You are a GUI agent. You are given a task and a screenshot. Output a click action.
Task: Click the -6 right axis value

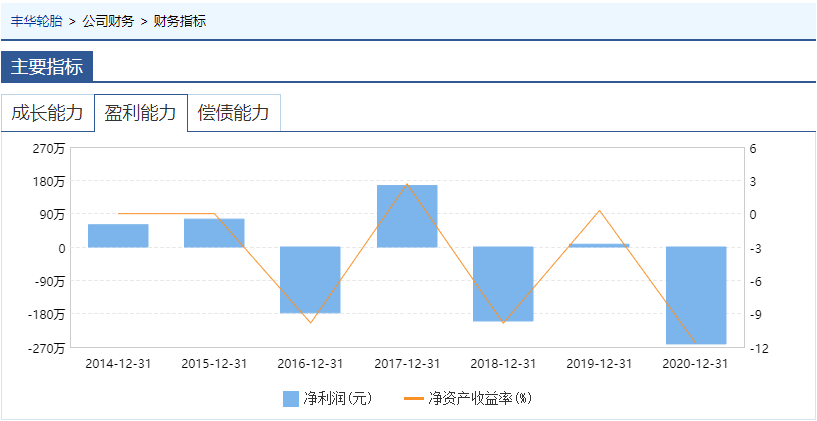756,281
